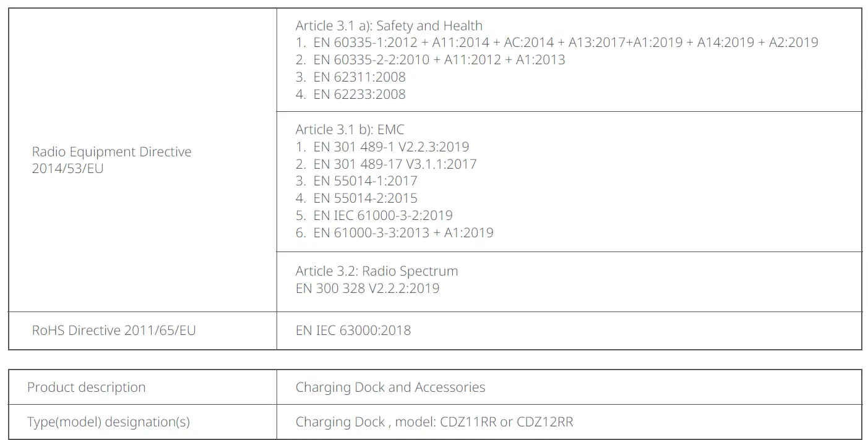Select the "Article 3.1 a): Safety and Health" heading

(389, 26)
